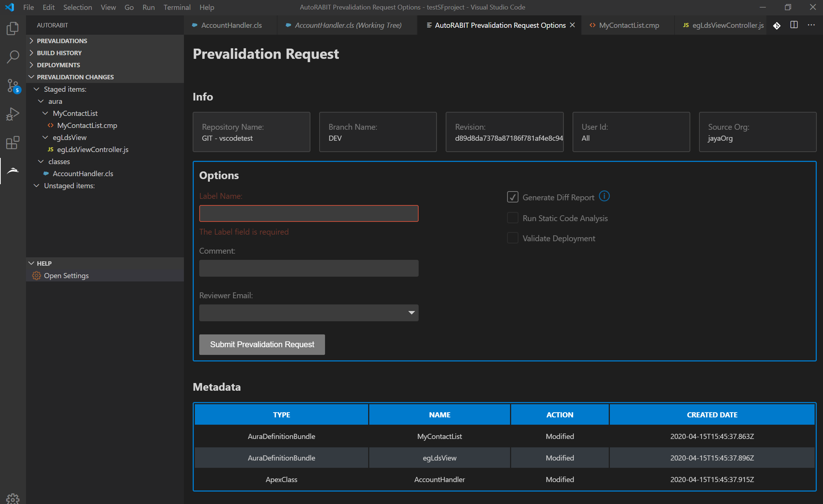Screen dimensions: 823x504
Task: Click Submit Prevalidation Request
Action: click(x=262, y=344)
